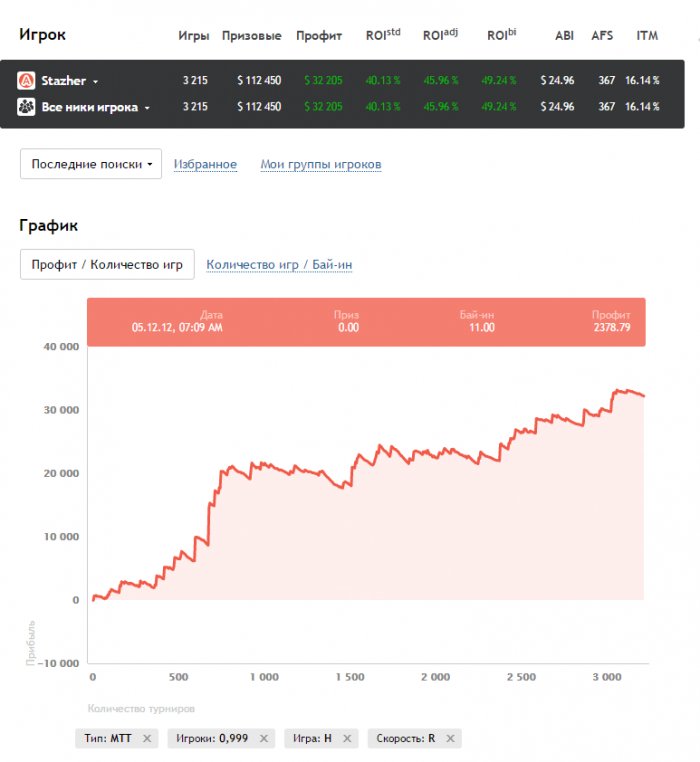Expand the Stazher nickname dropdown arrow

click(95, 81)
